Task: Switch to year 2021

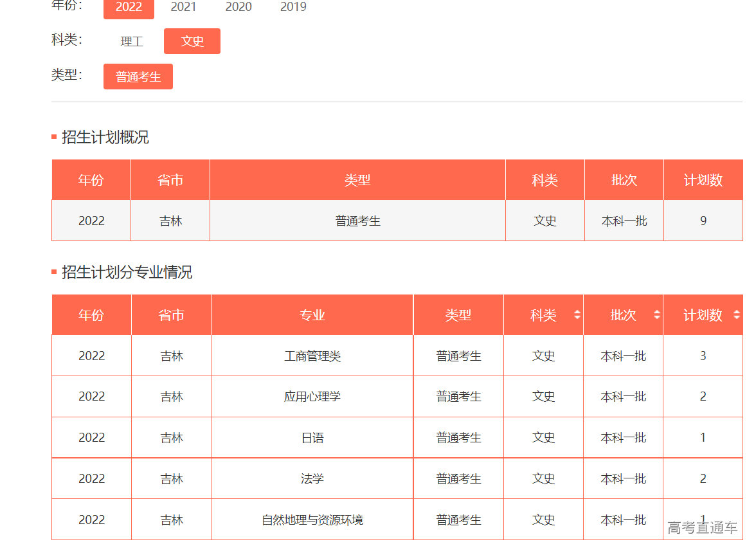Action: [x=183, y=7]
